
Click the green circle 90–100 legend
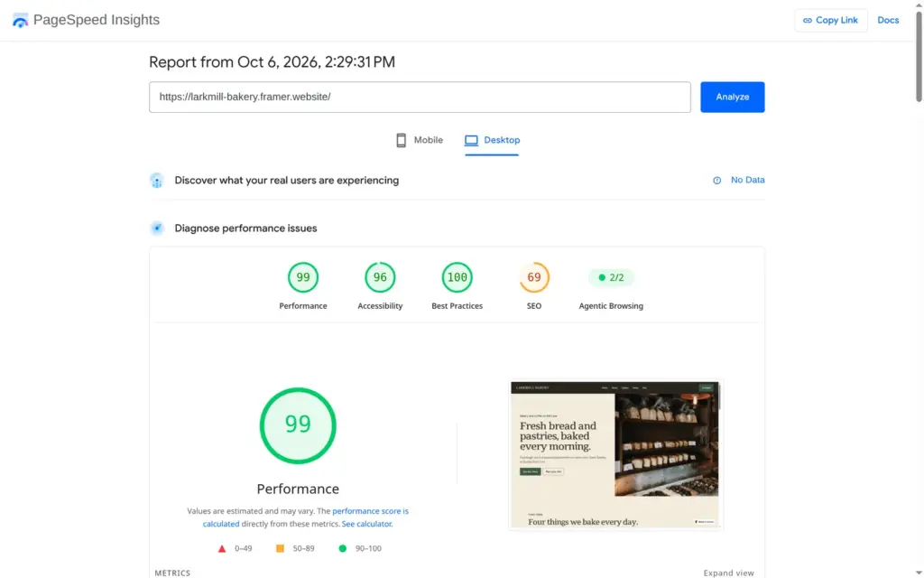(360, 548)
